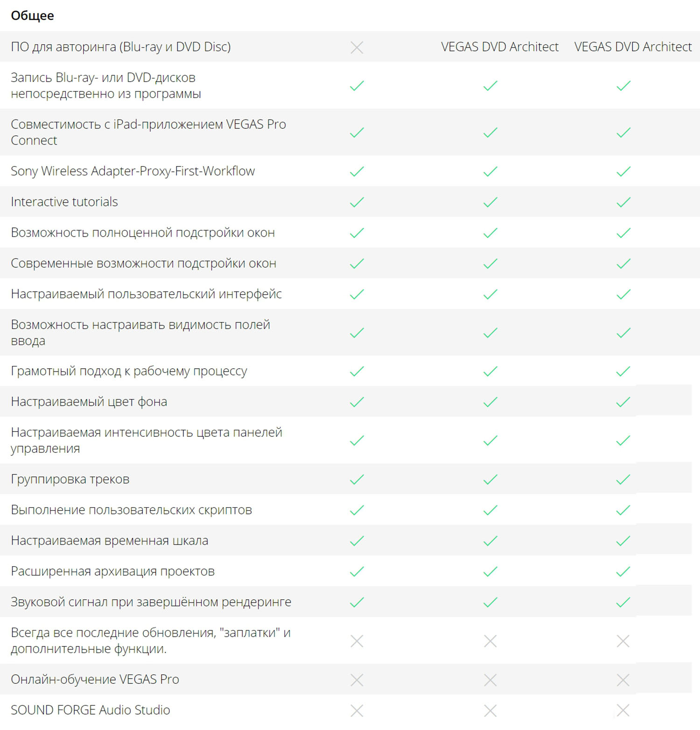Click the middle-column checkmark for Настраиваемая временная шкала
This screenshot has width=700, height=730.
(x=490, y=541)
